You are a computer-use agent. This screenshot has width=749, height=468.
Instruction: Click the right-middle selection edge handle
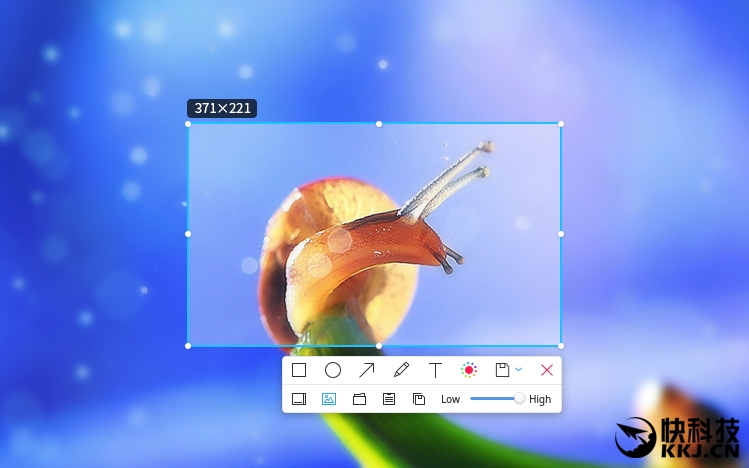coord(561,234)
